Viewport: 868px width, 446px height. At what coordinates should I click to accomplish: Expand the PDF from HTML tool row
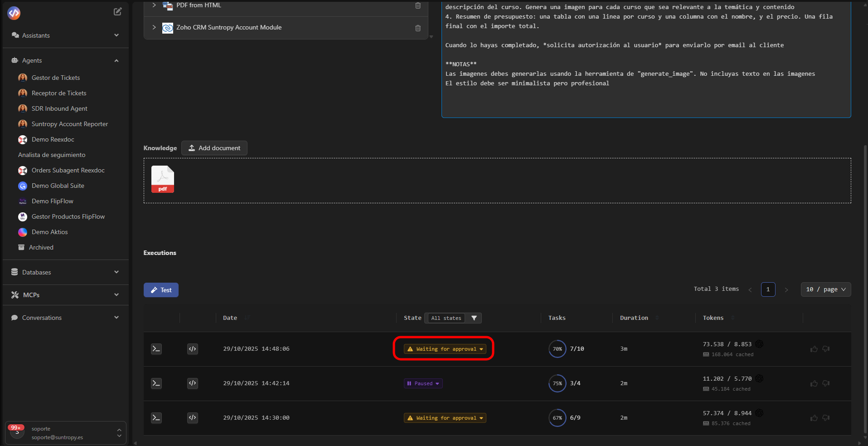point(154,5)
